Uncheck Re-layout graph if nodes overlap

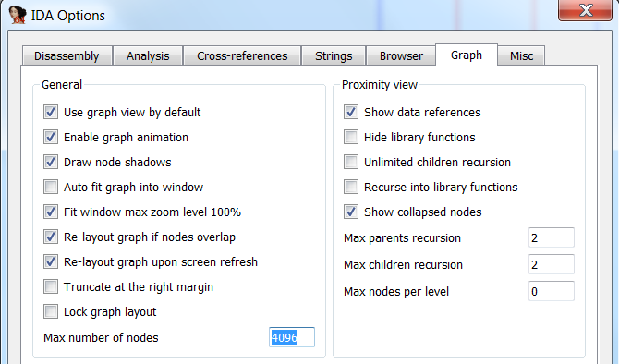tap(51, 237)
